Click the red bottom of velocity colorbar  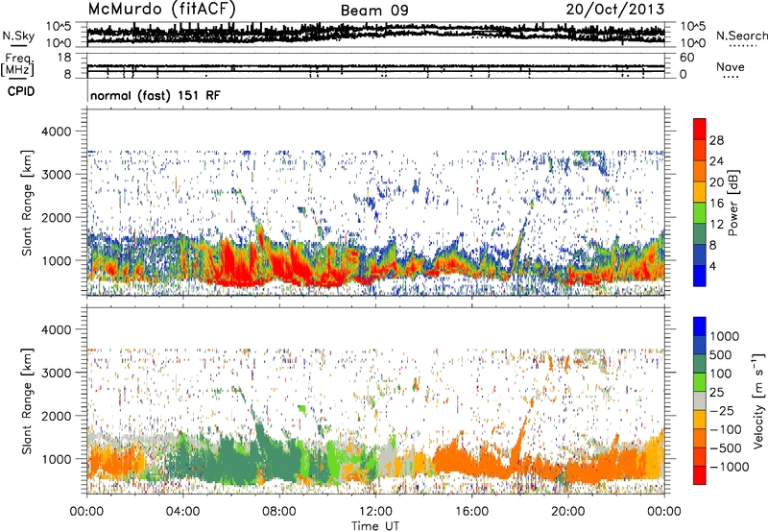click(x=700, y=475)
